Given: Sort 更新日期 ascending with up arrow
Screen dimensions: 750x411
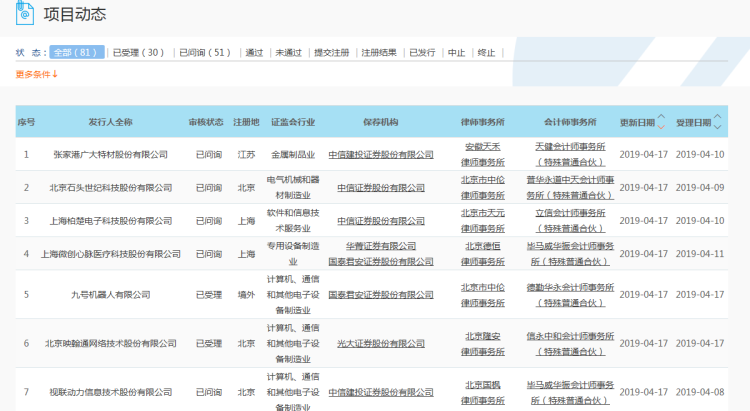Looking at the screenshot, I should [x=660, y=117].
